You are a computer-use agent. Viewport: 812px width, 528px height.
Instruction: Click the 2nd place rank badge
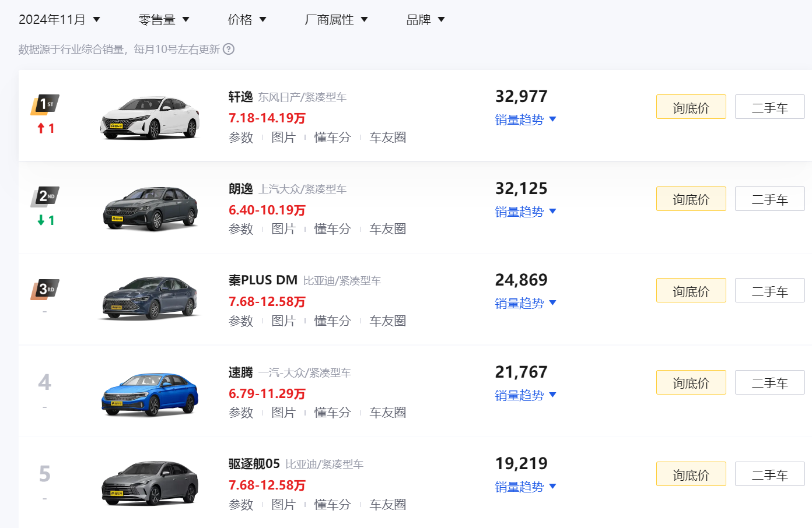45,197
